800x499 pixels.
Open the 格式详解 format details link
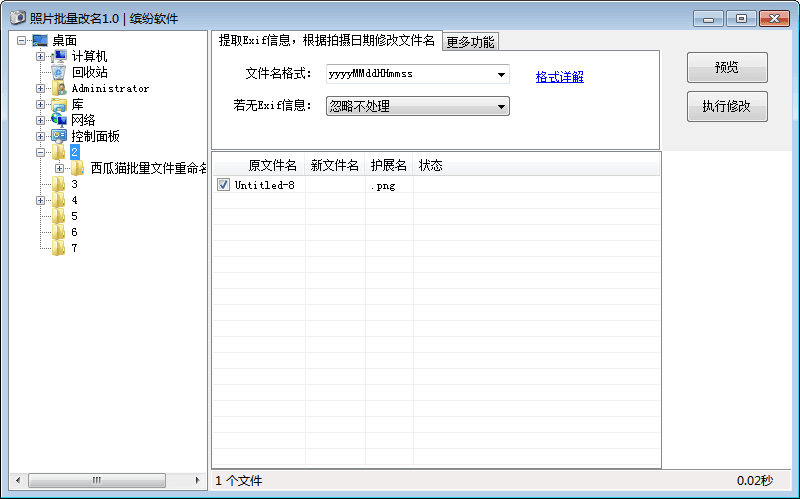pos(559,77)
